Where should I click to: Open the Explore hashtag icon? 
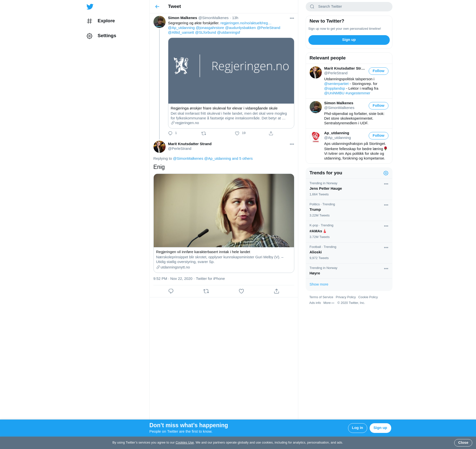(89, 21)
